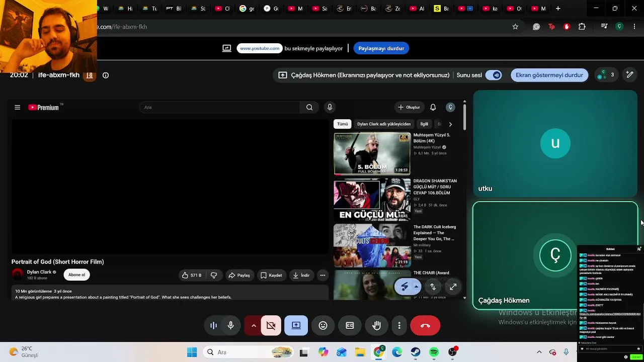Viewport: 644px width, 362px height.
Task: Click 'Kaydet' to save the video
Action: (x=271, y=276)
